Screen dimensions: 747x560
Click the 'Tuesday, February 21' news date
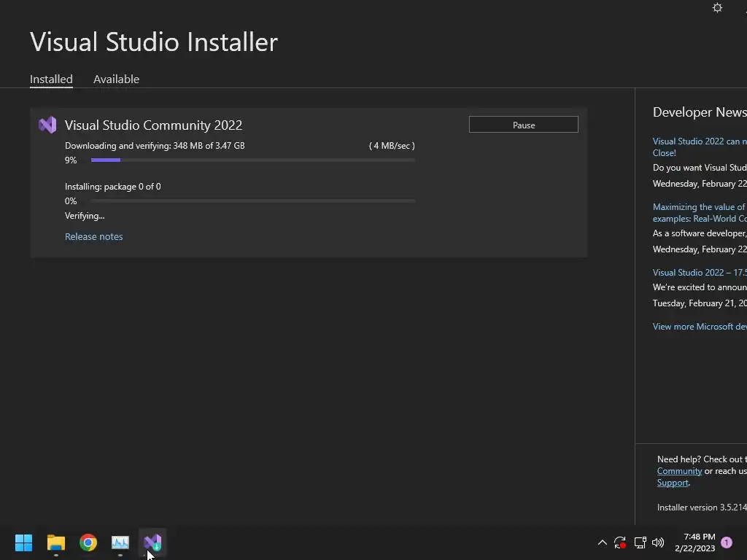700,303
